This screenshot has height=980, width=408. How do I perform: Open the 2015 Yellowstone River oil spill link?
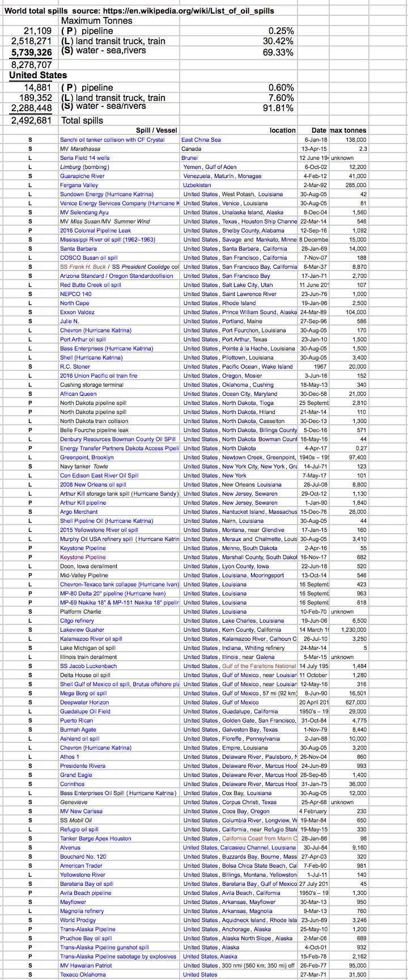pos(99,530)
